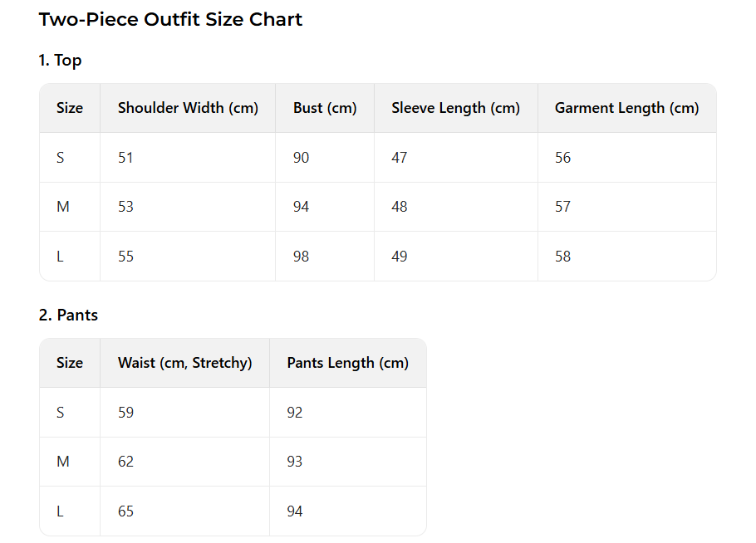756x543 pixels.
Task: Select the shoulder width value 55
Action: click(125, 257)
